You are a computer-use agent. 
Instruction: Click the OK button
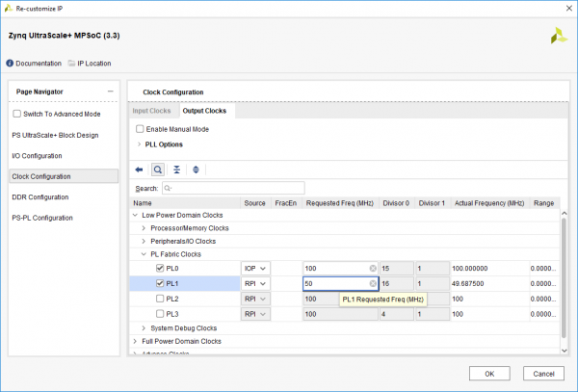(x=489, y=373)
